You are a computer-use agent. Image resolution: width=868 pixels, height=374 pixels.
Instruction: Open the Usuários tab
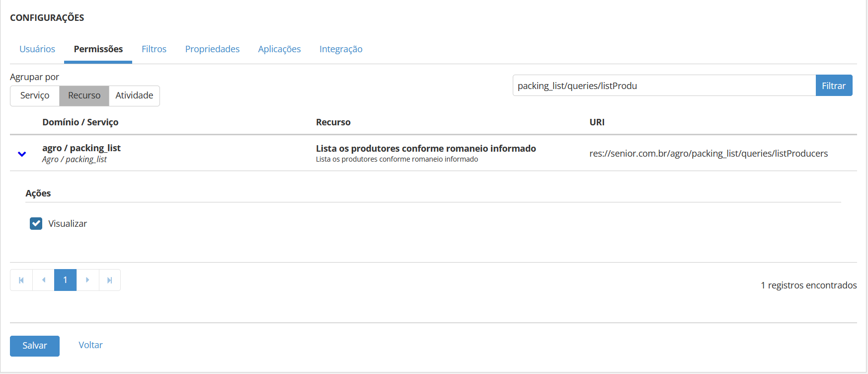click(37, 49)
